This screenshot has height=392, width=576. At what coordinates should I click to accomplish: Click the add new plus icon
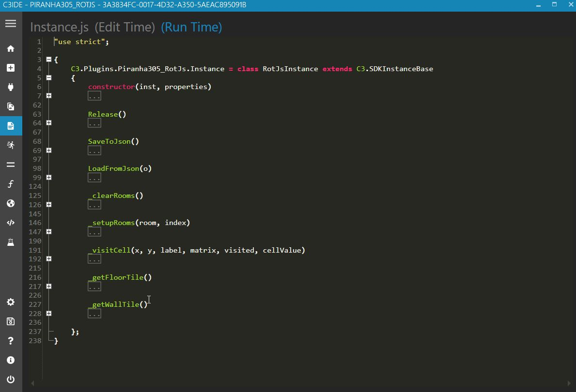point(11,68)
